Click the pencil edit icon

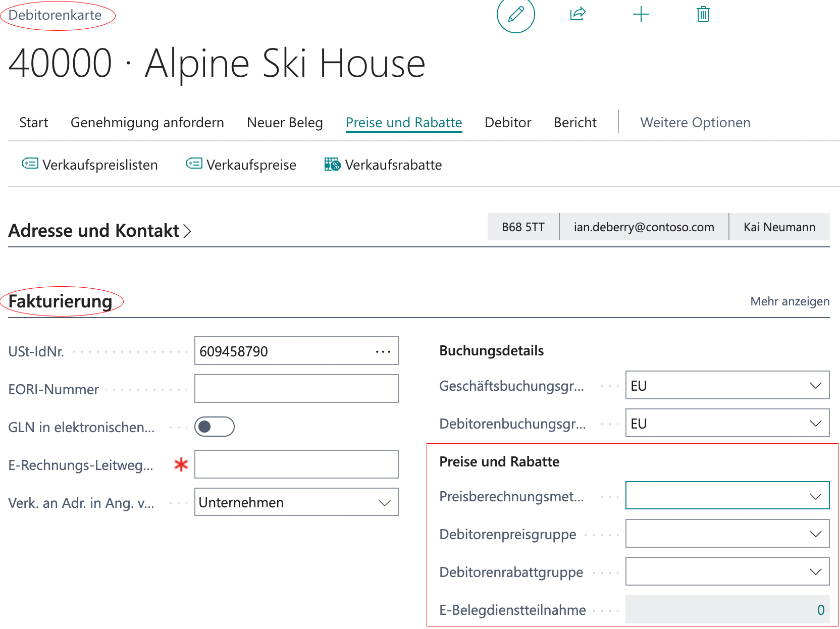pos(515,14)
